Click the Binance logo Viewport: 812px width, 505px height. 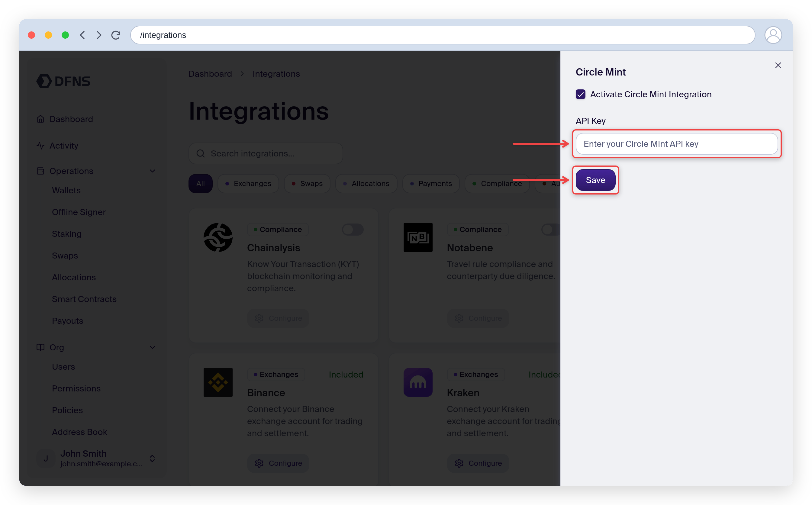[218, 382]
